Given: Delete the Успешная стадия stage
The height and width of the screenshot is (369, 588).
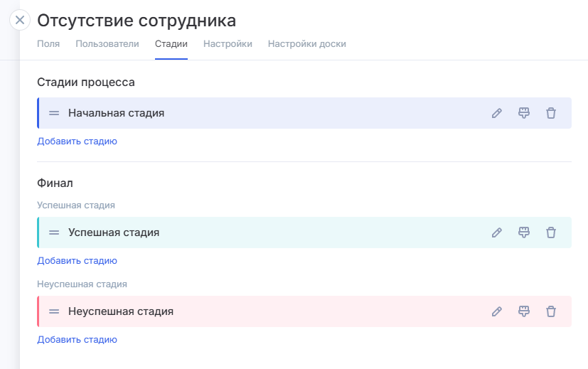Looking at the screenshot, I should 551,232.
